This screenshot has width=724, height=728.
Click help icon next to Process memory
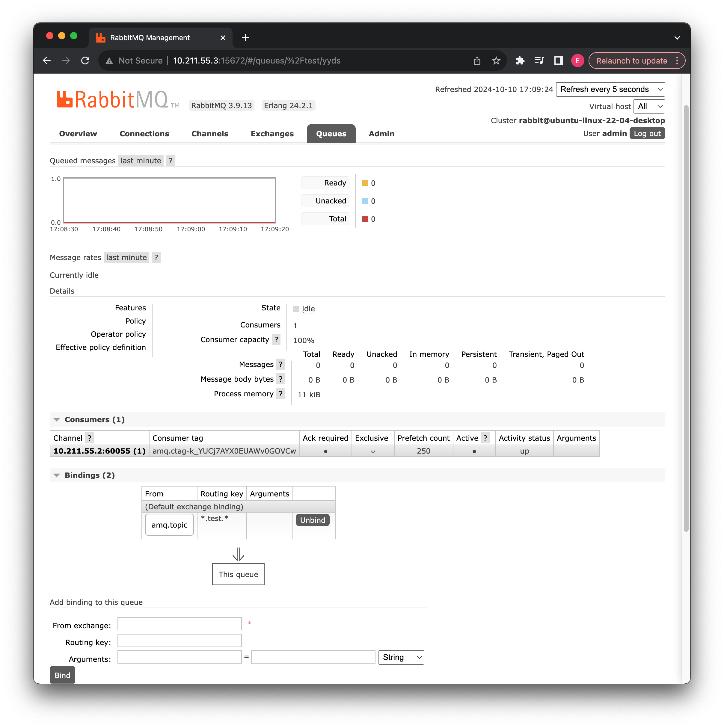point(280,394)
